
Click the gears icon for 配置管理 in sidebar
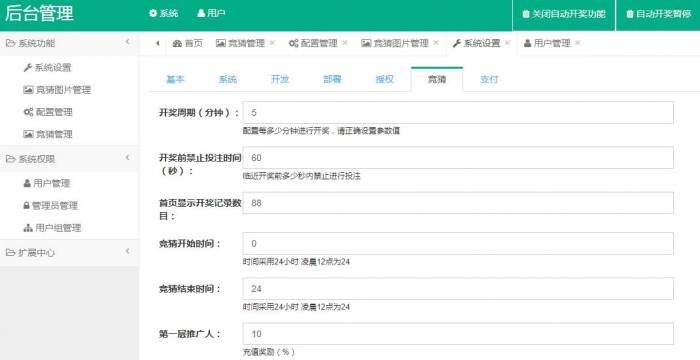point(28,112)
